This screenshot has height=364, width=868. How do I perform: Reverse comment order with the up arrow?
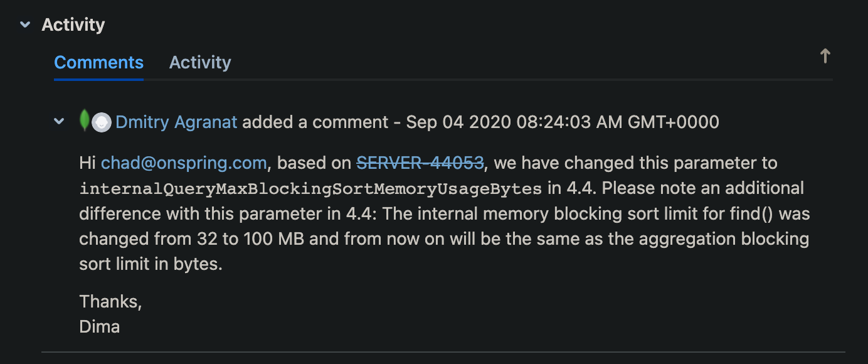(x=825, y=56)
